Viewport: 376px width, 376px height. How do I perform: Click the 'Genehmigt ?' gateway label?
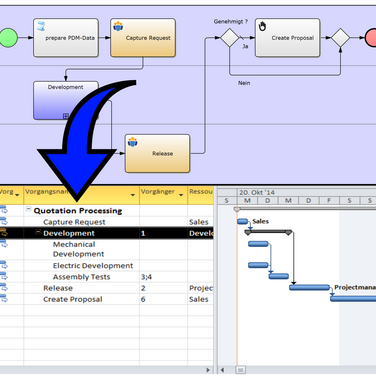[231, 21]
